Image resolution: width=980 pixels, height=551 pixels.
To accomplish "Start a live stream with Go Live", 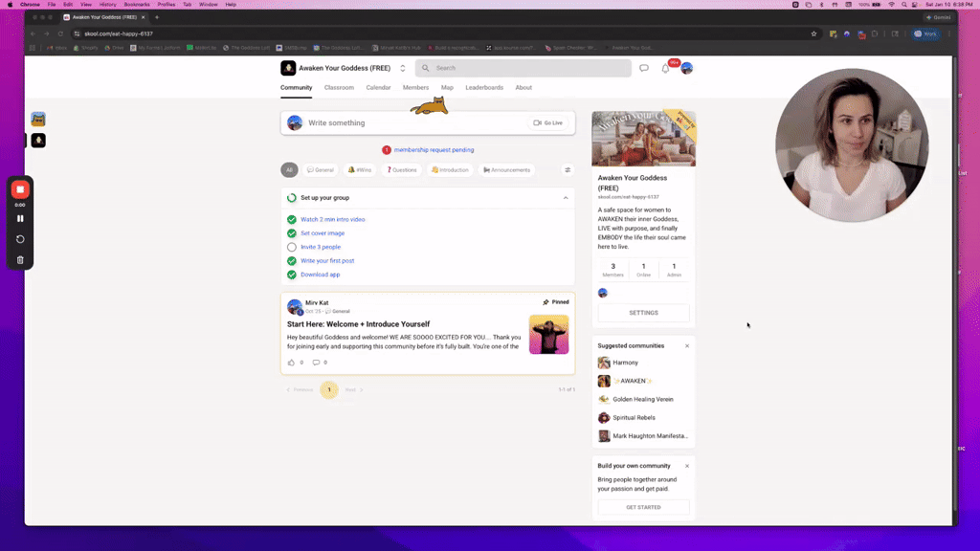I will pos(548,123).
